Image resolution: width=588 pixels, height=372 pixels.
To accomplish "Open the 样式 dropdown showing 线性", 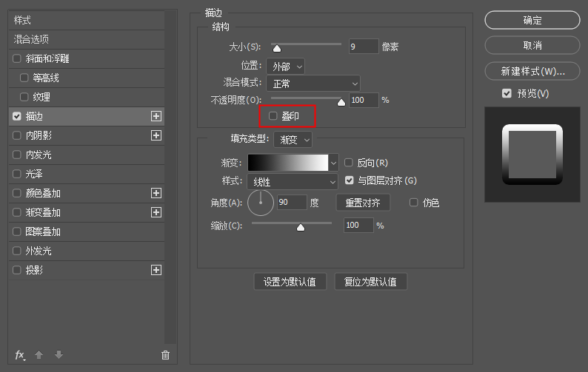I will (292, 182).
